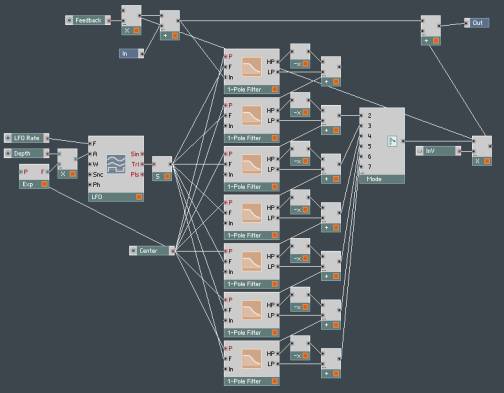Screen dimensions: 504x393
Task: Click input port 7 on the Mode selector
Action: pos(362,167)
